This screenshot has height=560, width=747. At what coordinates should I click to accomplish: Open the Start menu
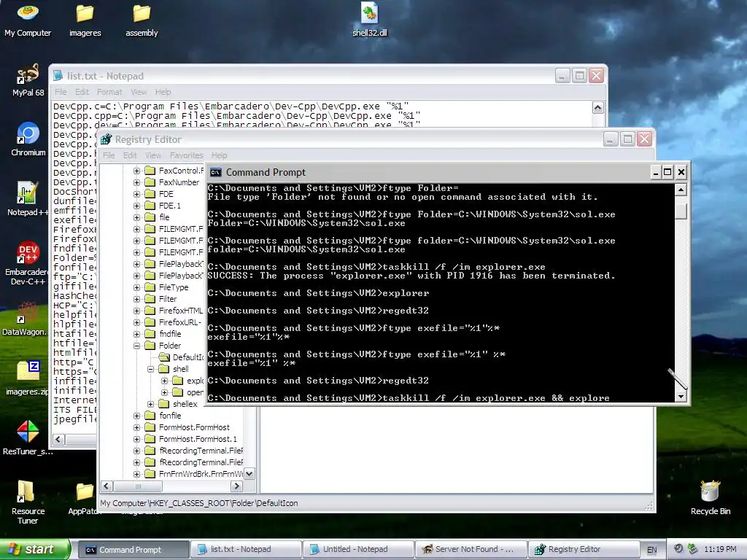click(x=35, y=549)
